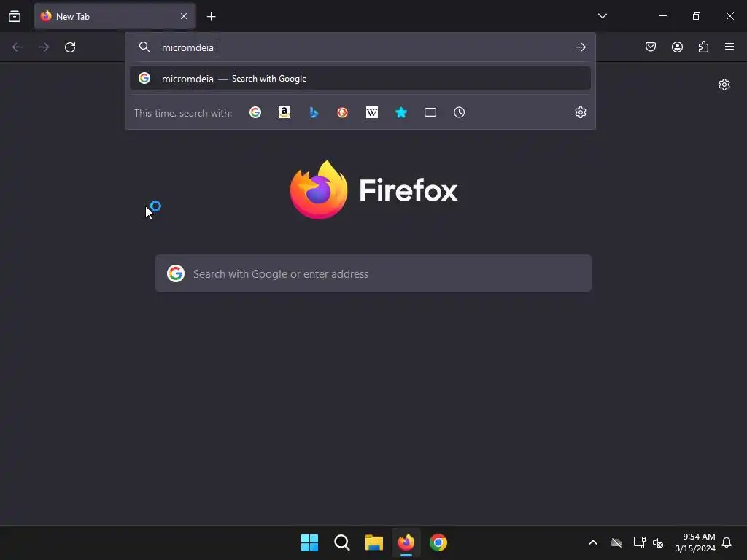Open the Extensions puzzle icon

(703, 47)
